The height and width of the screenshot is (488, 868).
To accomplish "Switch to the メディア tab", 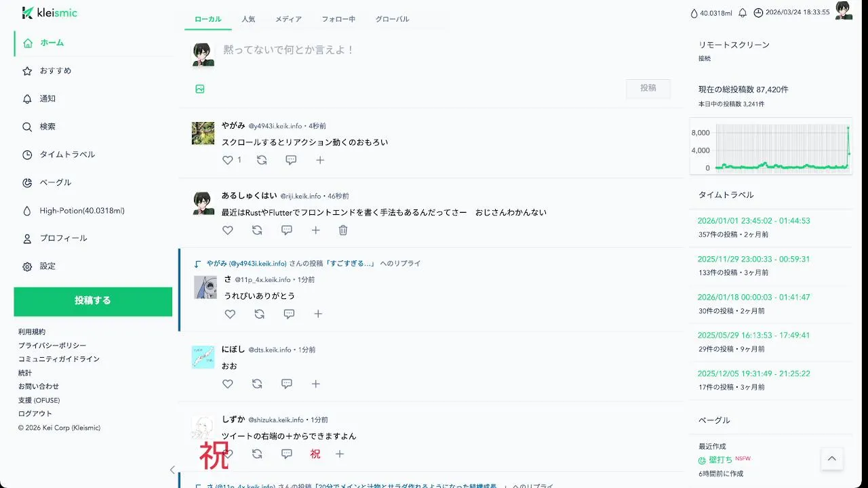I will (288, 19).
